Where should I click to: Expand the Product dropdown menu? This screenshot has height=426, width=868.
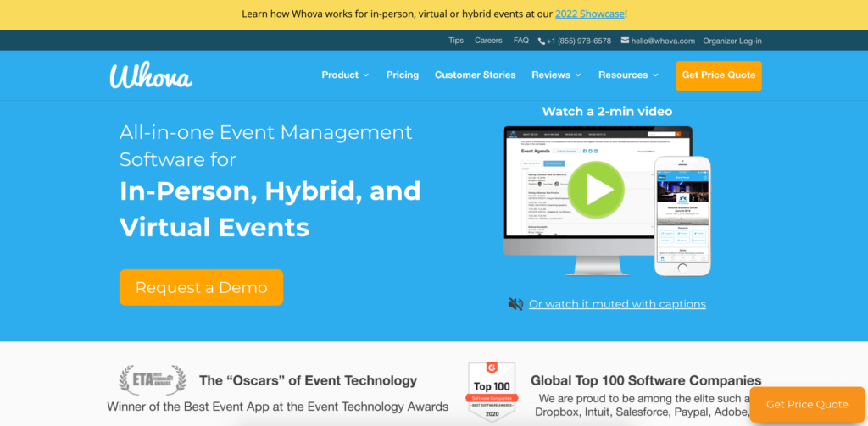345,75
